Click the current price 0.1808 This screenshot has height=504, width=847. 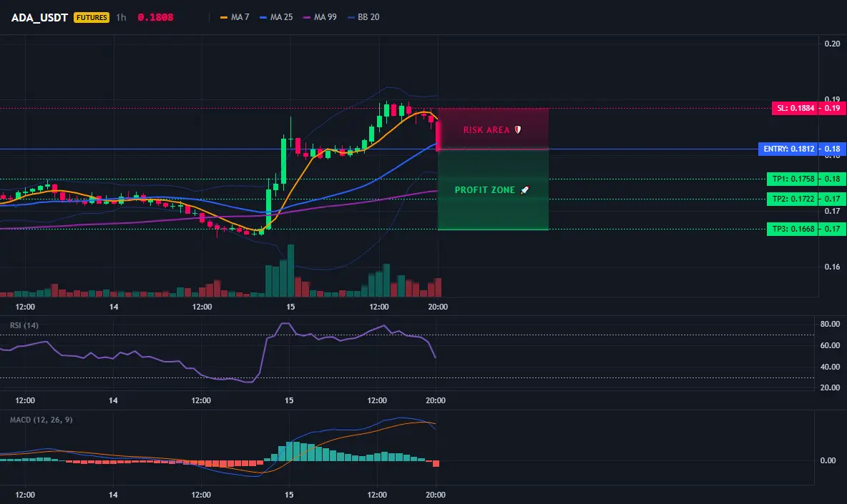(x=155, y=17)
